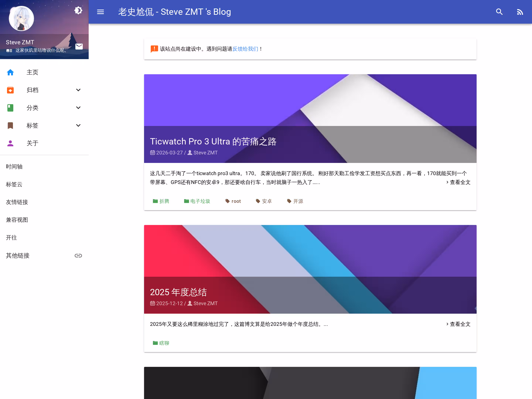Screen dimensions: 532x399
Task: Expand the 标签 tags dropdown
Action: coord(78,126)
